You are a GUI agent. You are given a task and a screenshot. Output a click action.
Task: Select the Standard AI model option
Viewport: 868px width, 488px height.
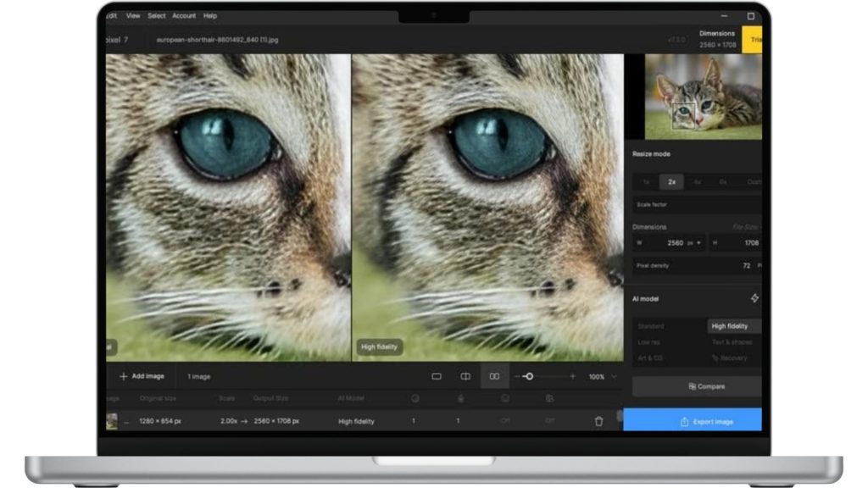651,326
